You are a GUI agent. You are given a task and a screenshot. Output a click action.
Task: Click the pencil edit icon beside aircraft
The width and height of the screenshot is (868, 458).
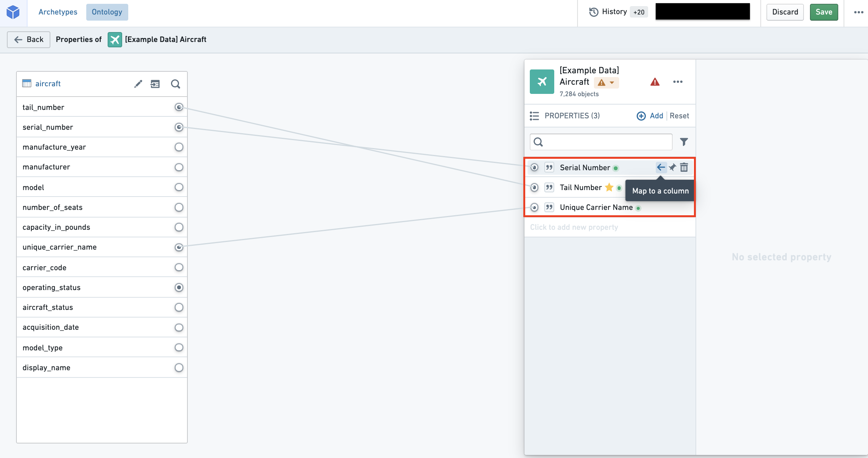pyautogui.click(x=138, y=84)
